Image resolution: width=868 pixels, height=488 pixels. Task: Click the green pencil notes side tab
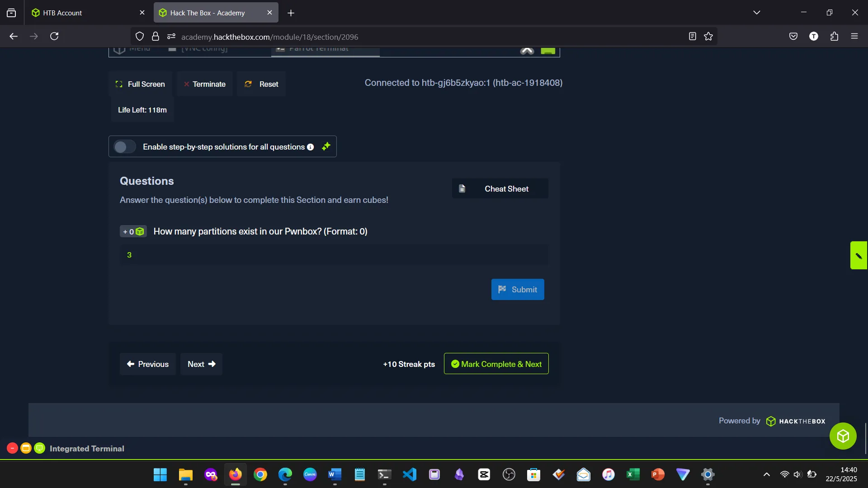click(x=859, y=256)
